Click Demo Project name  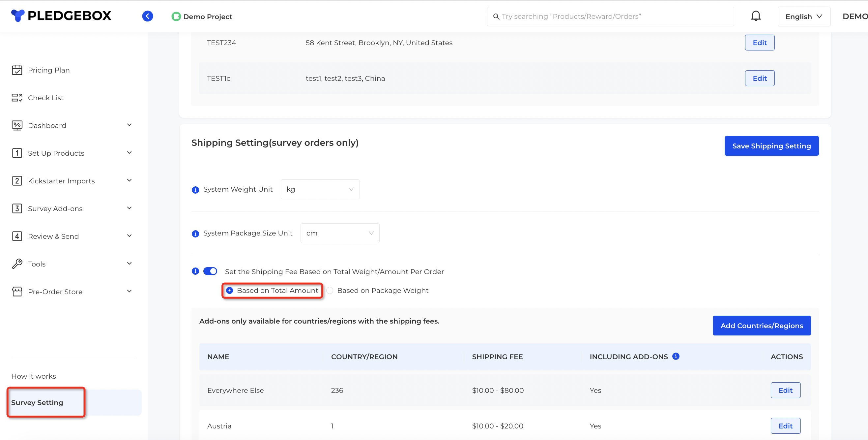[208, 17]
